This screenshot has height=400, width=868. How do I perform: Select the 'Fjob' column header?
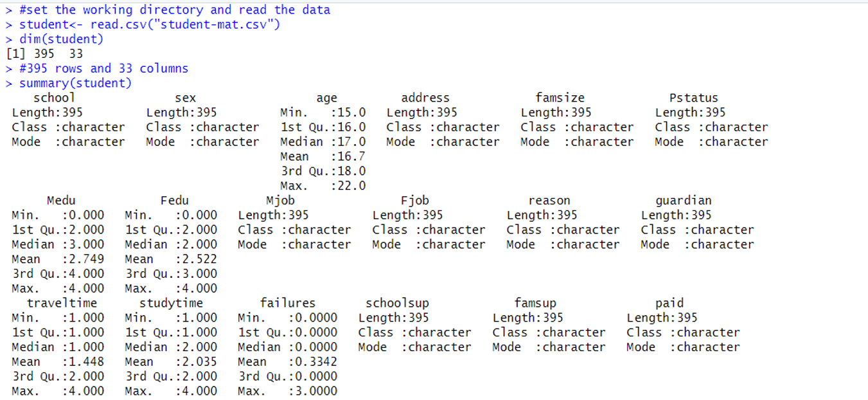(x=414, y=201)
